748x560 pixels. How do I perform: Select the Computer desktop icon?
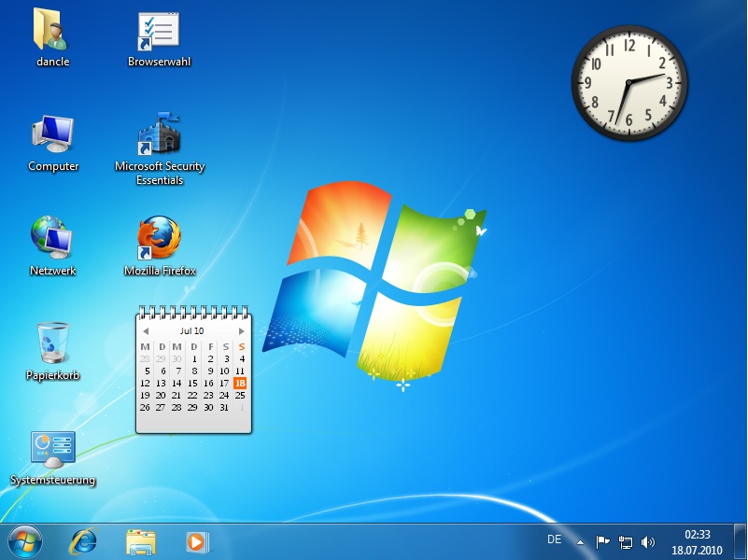click(53, 135)
